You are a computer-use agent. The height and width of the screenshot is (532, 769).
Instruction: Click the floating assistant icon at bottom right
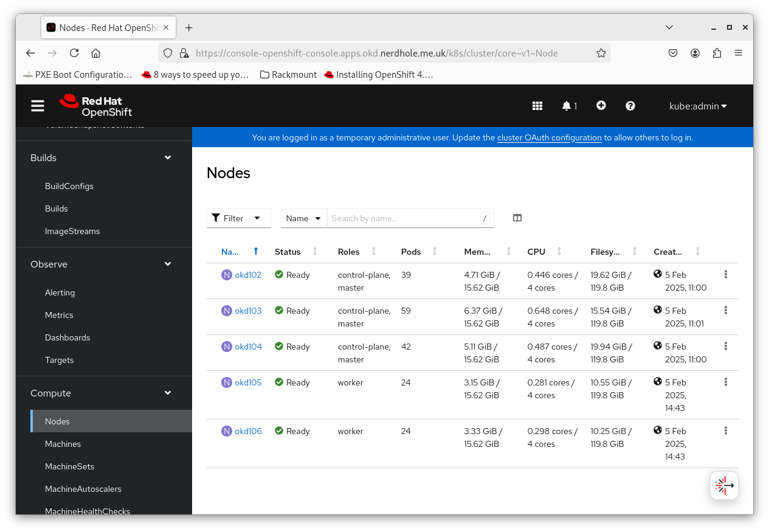point(725,485)
